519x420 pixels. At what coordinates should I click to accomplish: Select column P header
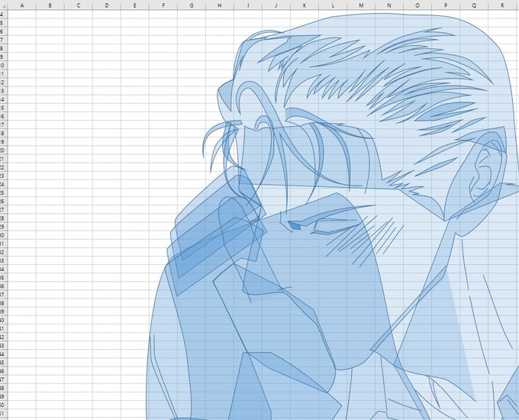tap(446, 5)
